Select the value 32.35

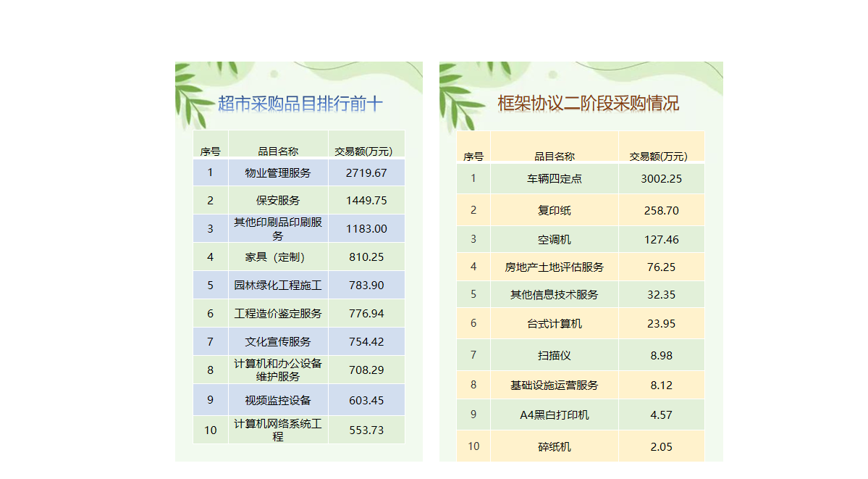[662, 295]
